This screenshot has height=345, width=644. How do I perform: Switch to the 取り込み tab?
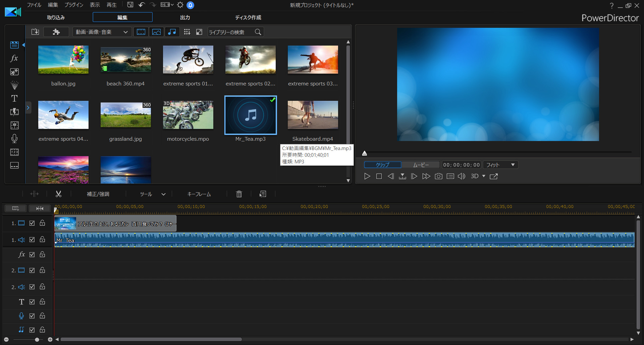pyautogui.click(x=56, y=17)
